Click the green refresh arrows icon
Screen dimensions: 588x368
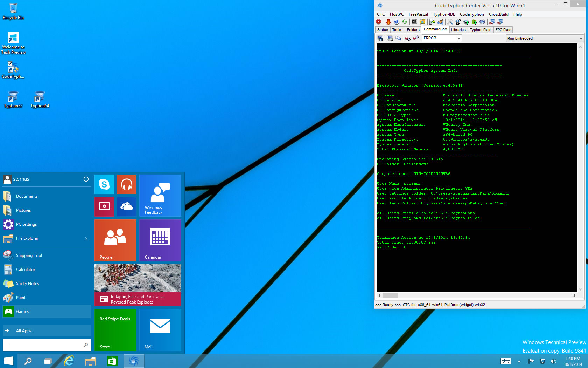point(405,22)
